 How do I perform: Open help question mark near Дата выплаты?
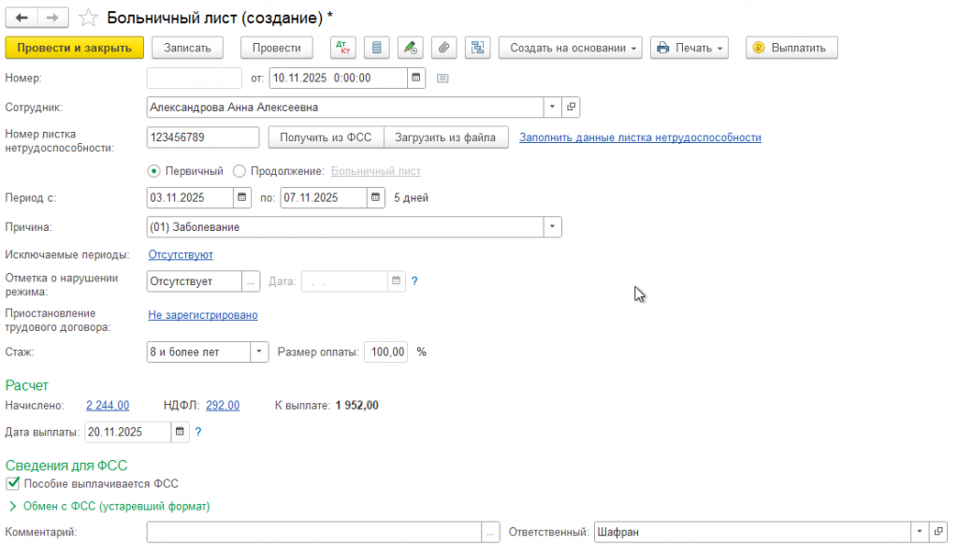[x=198, y=432]
